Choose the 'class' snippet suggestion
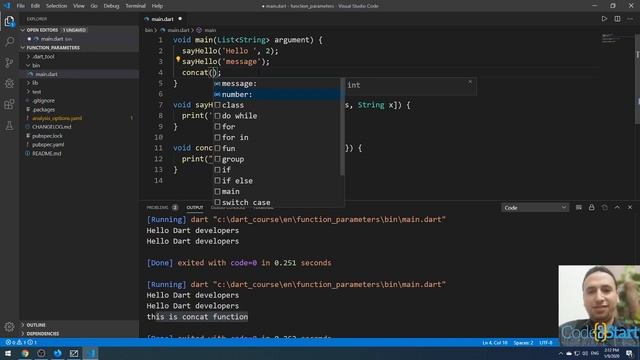640x360 pixels. click(277, 105)
